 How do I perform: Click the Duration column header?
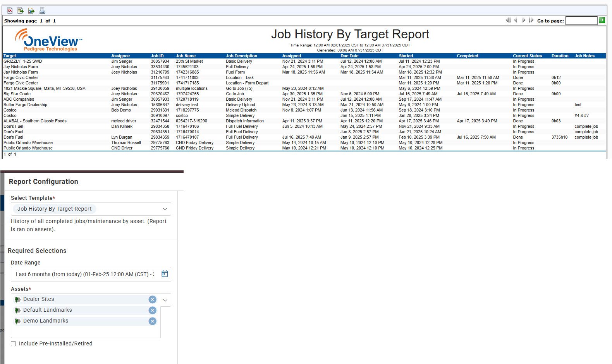[560, 56]
